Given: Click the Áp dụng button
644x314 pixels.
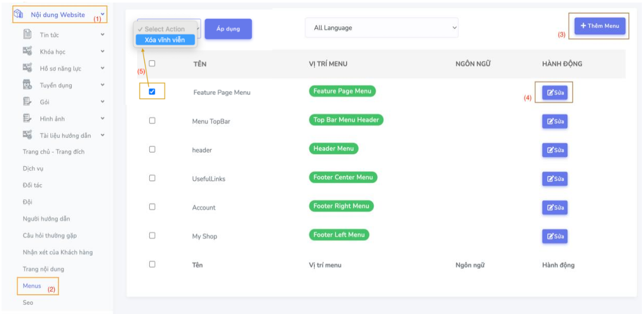Looking at the screenshot, I should click(x=228, y=29).
